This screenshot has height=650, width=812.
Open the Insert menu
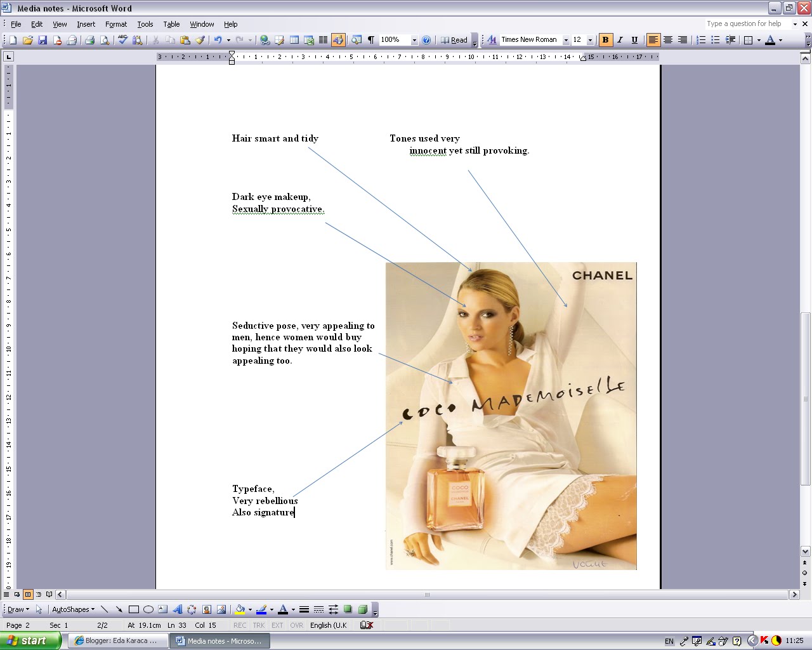86,24
